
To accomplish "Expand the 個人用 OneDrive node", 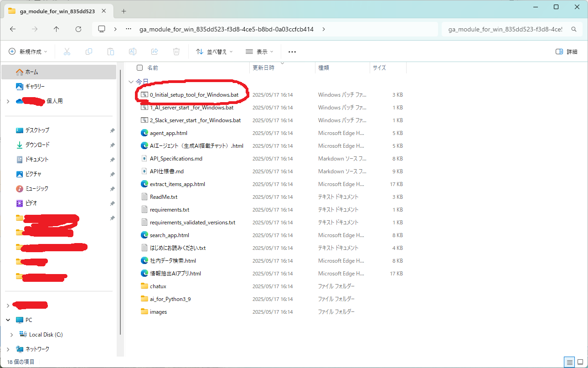I will [8, 101].
